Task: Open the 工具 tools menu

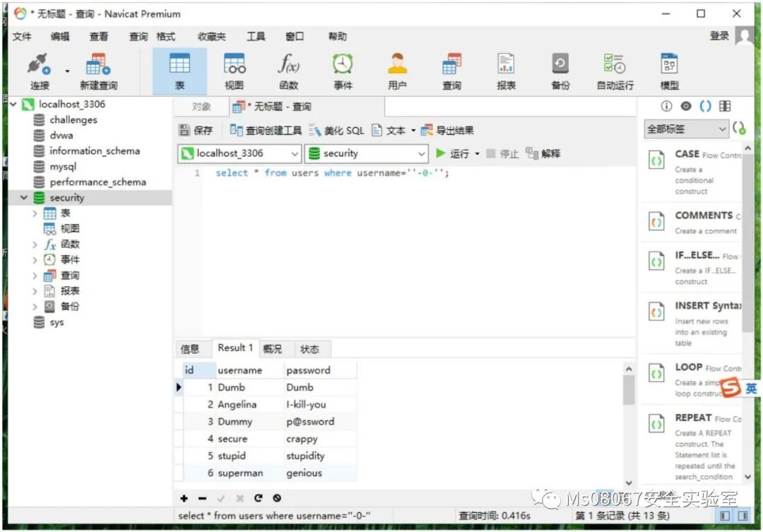Action: (x=256, y=36)
